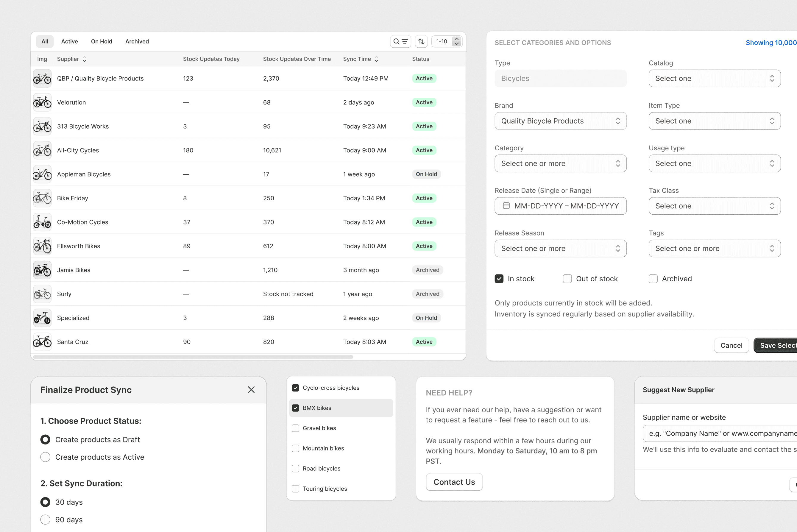
Task: Expand the Catalog Select one dropdown
Action: coord(714,78)
